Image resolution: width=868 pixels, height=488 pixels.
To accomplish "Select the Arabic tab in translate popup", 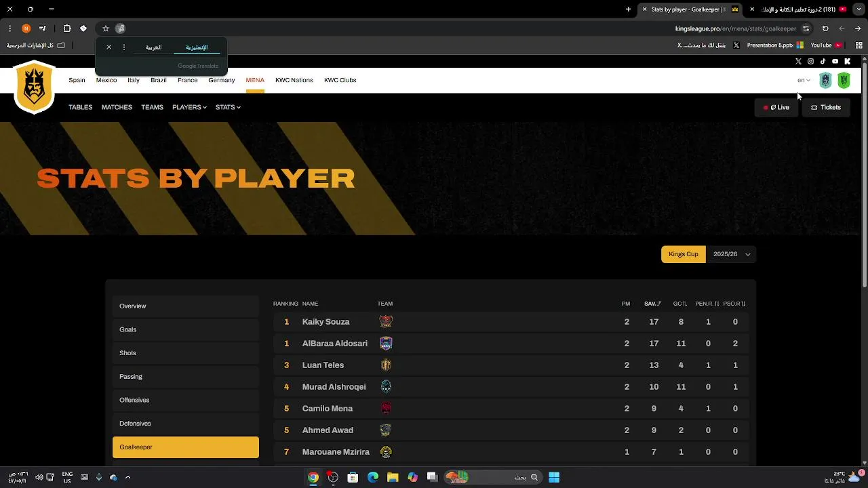I will [x=153, y=47].
